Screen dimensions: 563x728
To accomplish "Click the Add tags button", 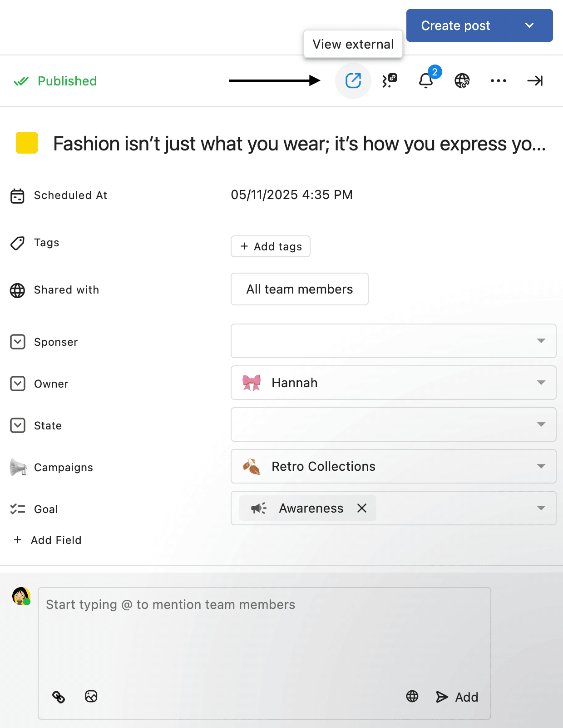I will [x=271, y=246].
